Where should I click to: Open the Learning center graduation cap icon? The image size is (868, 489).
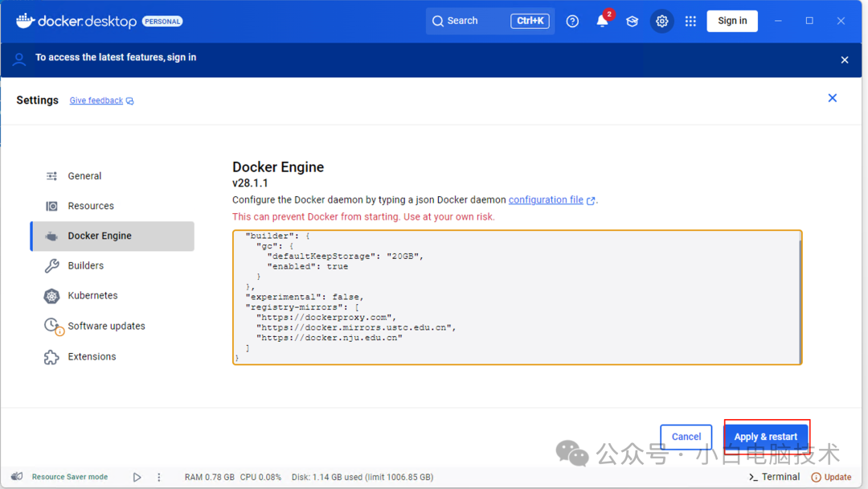[632, 21]
